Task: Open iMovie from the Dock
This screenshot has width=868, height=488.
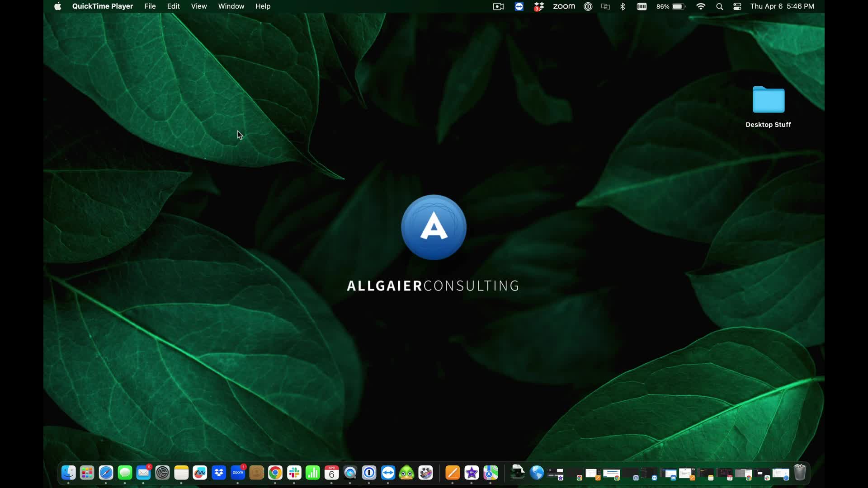Action: click(472, 473)
